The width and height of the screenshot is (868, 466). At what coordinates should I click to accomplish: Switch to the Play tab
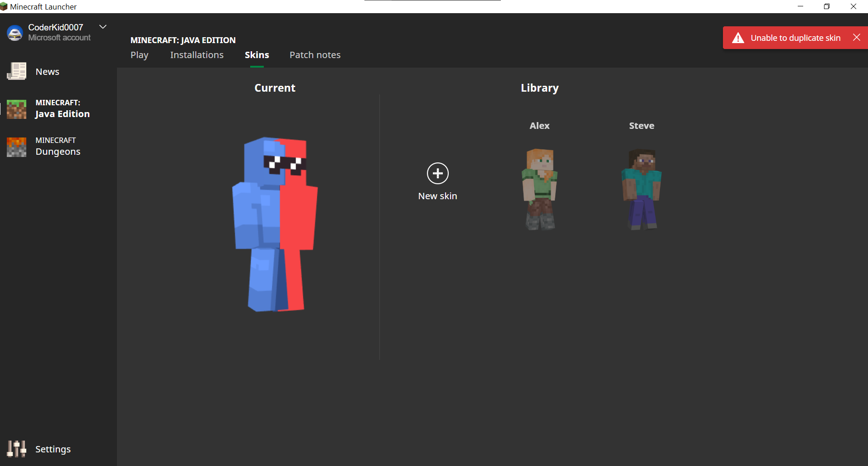click(139, 55)
